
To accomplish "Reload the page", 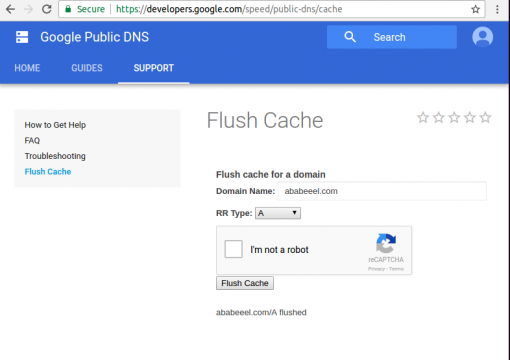I will [x=47, y=9].
